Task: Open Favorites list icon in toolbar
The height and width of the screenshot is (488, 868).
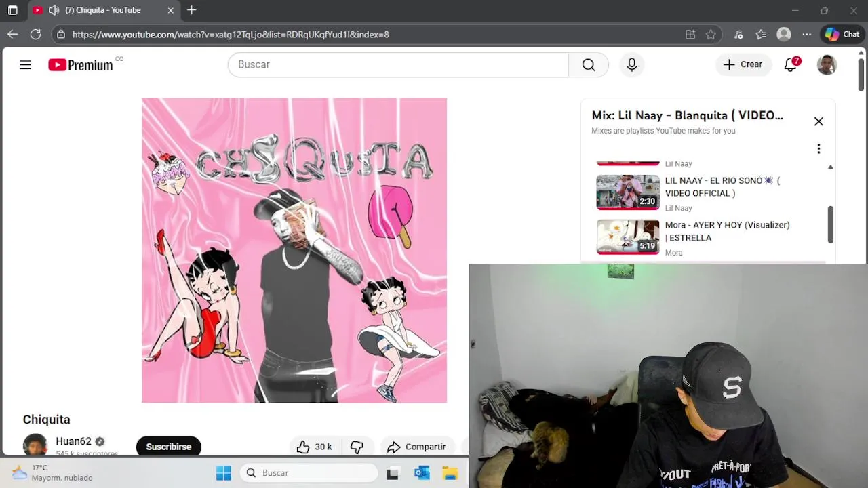Action: [761, 34]
